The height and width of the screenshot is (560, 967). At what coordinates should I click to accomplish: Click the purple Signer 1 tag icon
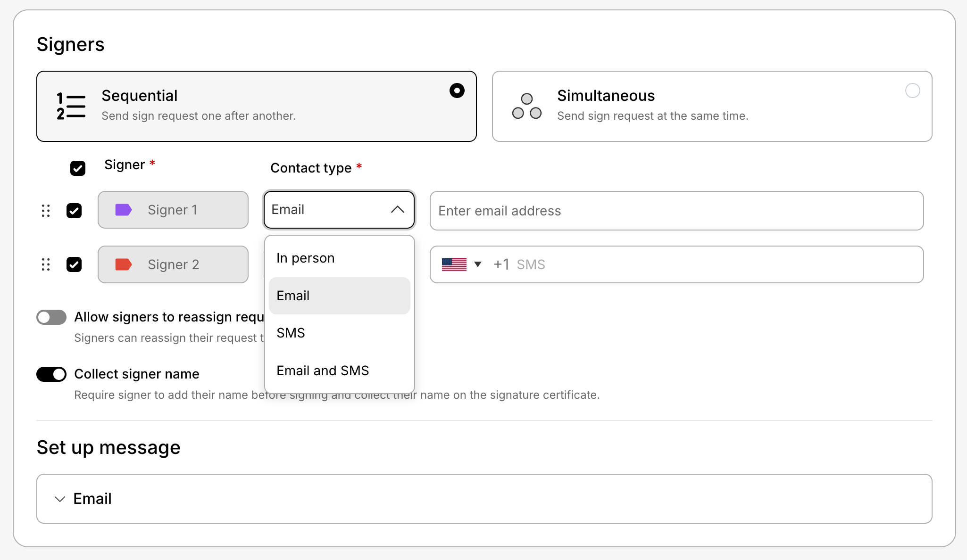pos(124,210)
